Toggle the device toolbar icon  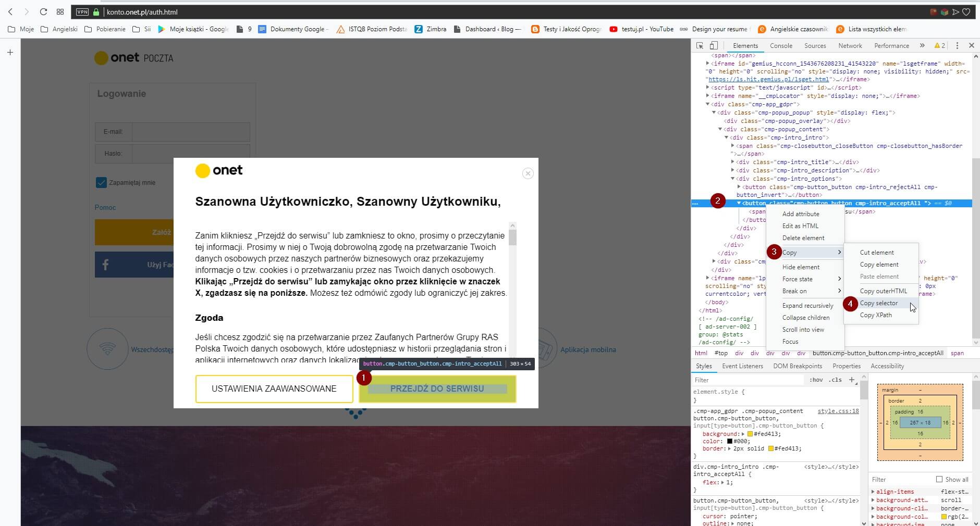(714, 46)
